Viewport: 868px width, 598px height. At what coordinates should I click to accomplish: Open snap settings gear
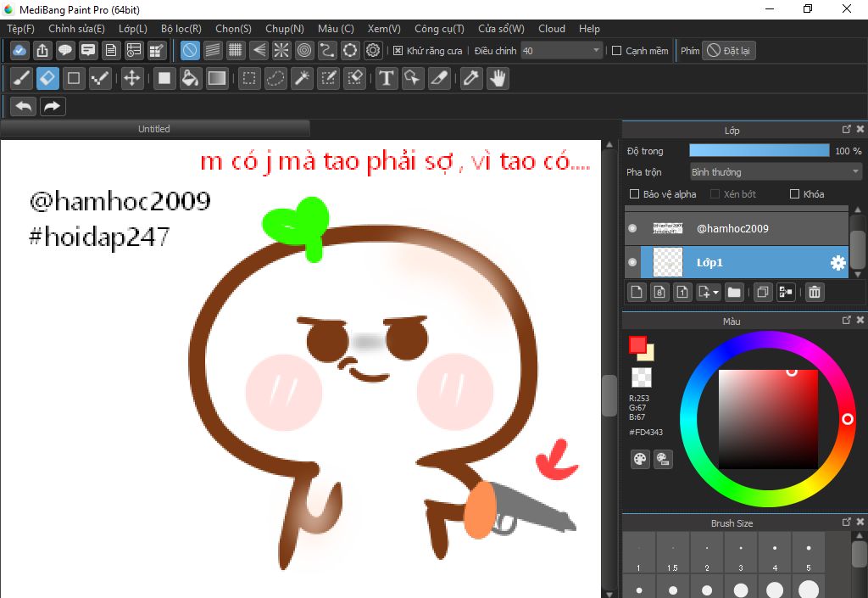(x=373, y=50)
